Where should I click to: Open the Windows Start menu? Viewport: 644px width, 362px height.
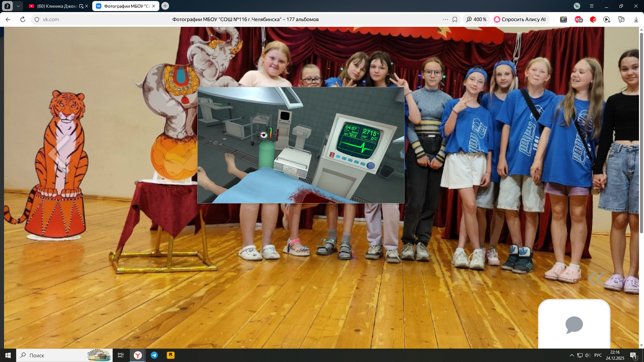8,355
